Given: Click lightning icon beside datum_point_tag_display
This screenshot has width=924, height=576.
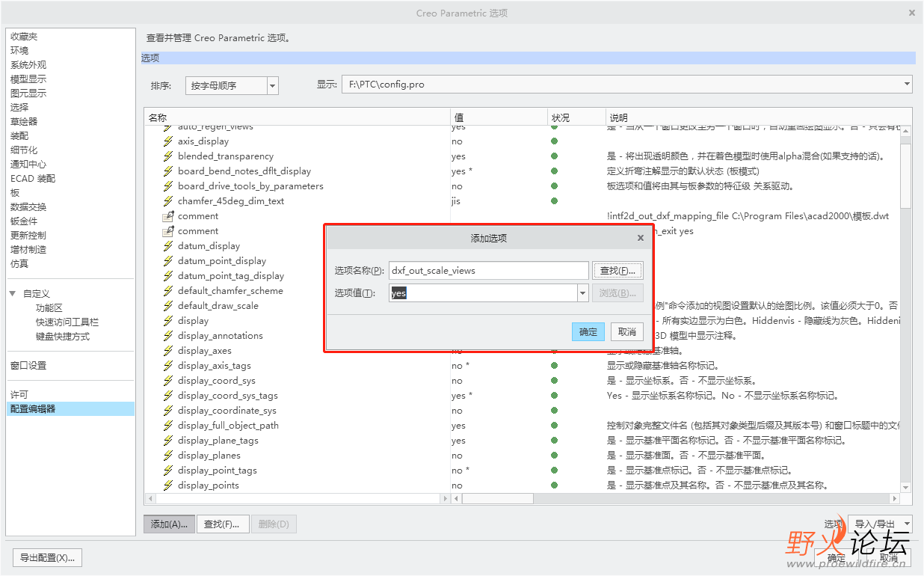Looking at the screenshot, I should click(168, 276).
